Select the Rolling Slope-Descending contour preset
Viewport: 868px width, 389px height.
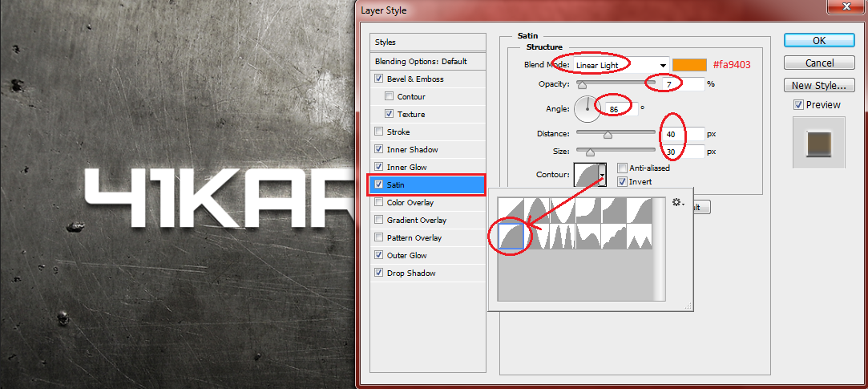click(x=588, y=237)
